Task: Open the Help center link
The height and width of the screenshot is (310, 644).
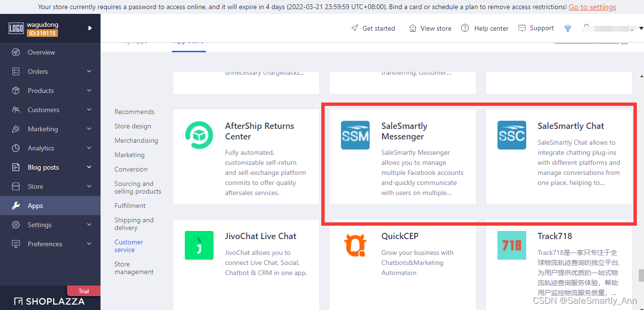Action: pyautogui.click(x=491, y=28)
